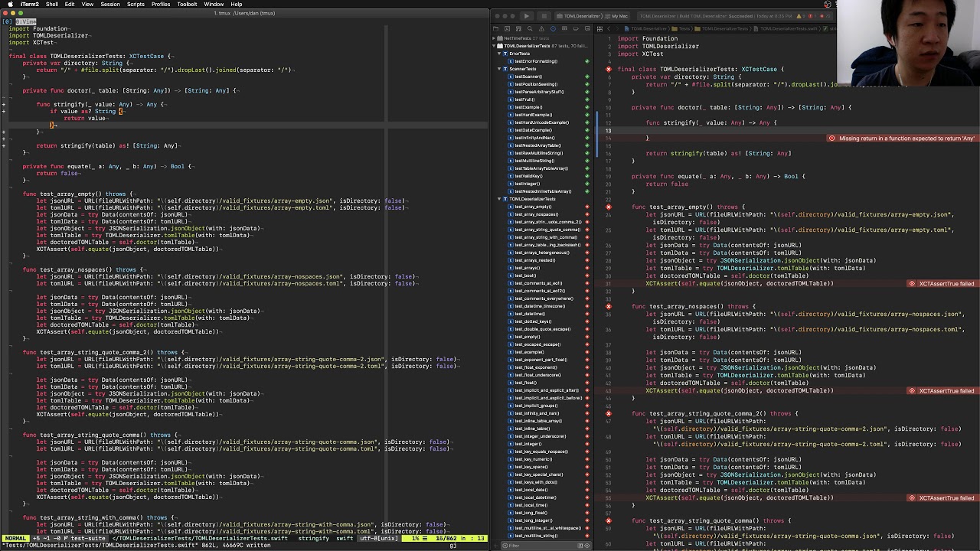Open the Debug navigator in Xcode

[x=564, y=28]
